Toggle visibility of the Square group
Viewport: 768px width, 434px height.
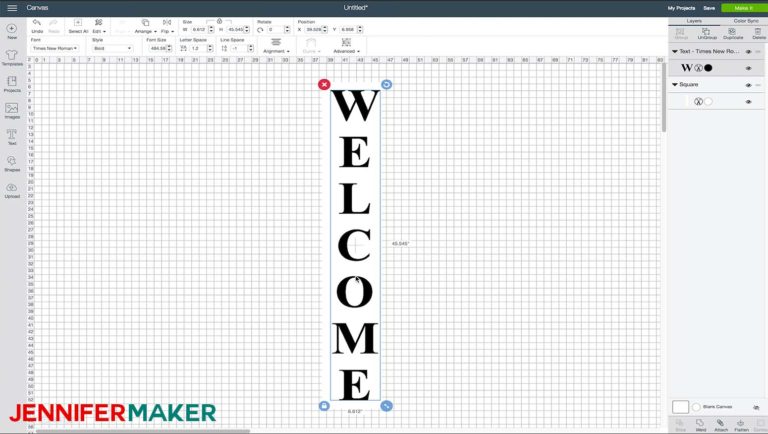click(x=748, y=85)
